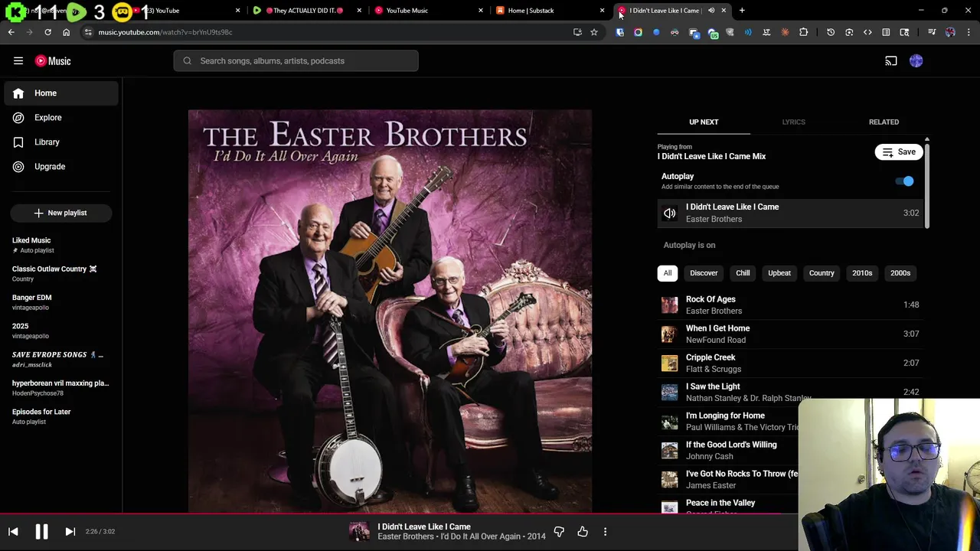980x551 pixels.
Task: Open the Banger EDM playlist
Action: coord(61,302)
